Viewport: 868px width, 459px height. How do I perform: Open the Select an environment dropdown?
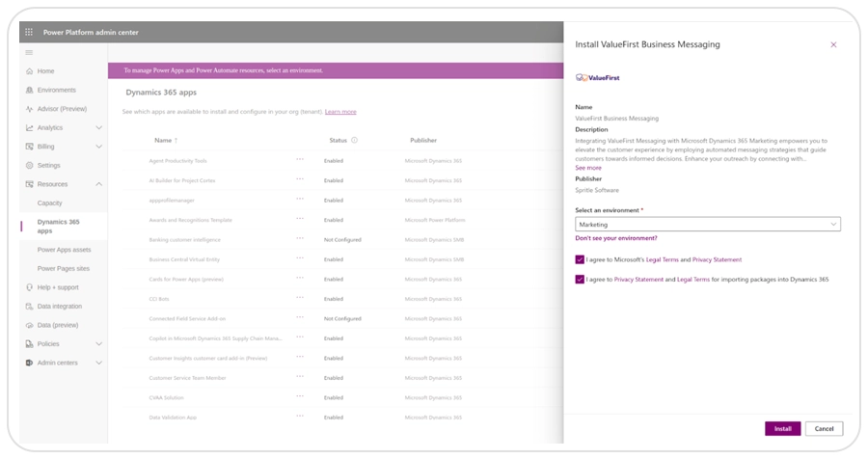point(708,225)
